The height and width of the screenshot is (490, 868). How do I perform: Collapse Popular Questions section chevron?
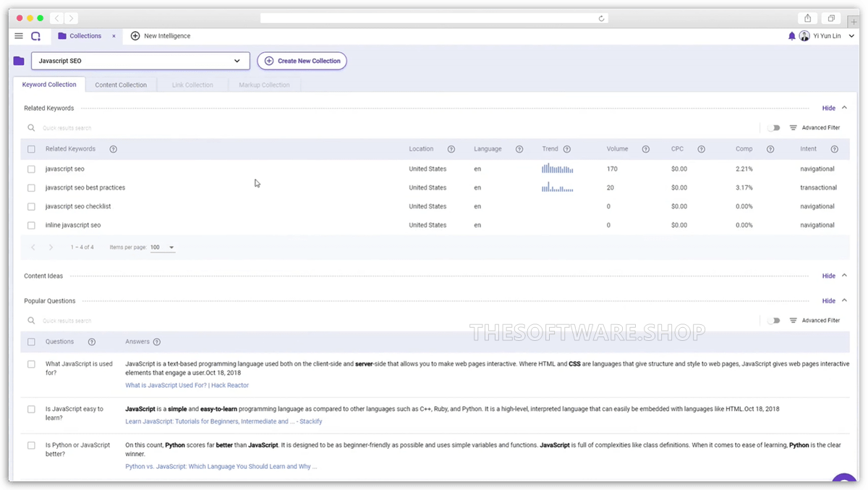click(x=844, y=300)
